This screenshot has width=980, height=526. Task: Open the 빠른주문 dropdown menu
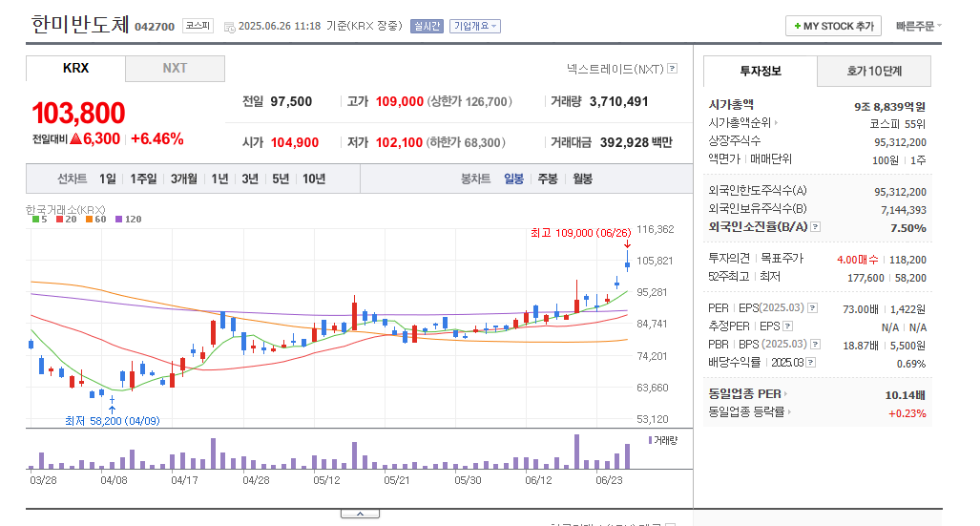coord(918,27)
